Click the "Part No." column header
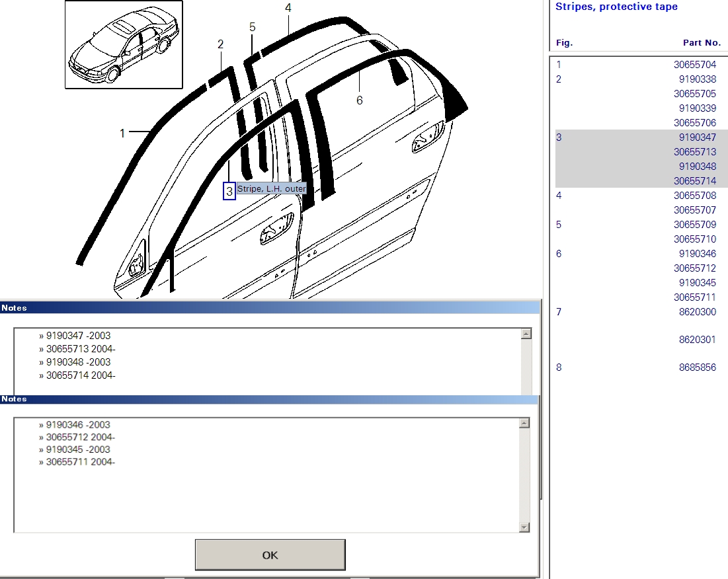The image size is (728, 579). (702, 43)
